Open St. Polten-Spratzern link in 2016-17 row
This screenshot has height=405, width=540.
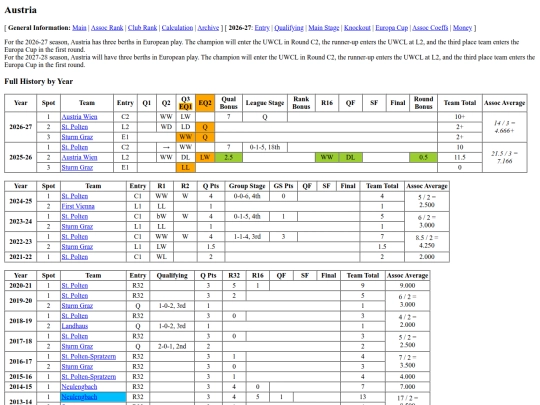pos(89,356)
